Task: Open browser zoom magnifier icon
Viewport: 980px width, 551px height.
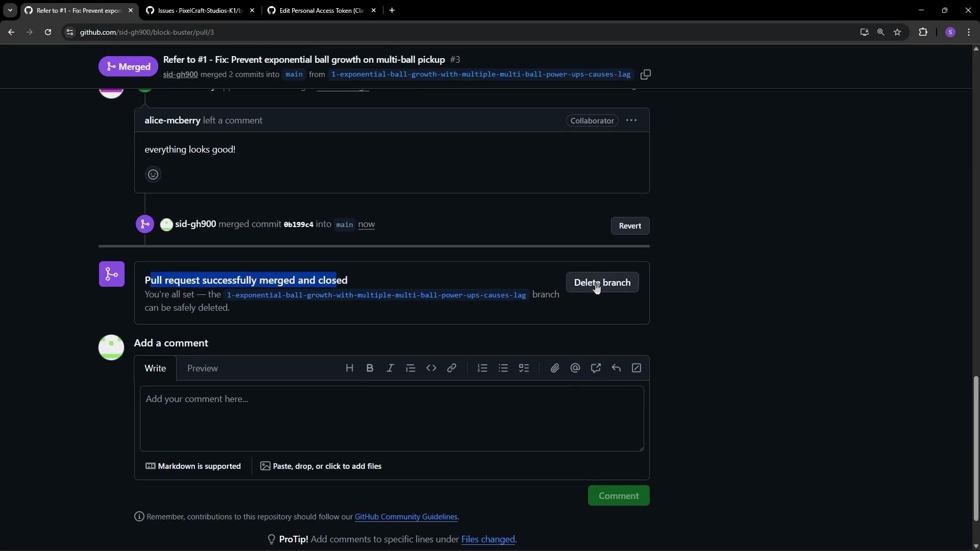Action: tap(880, 32)
